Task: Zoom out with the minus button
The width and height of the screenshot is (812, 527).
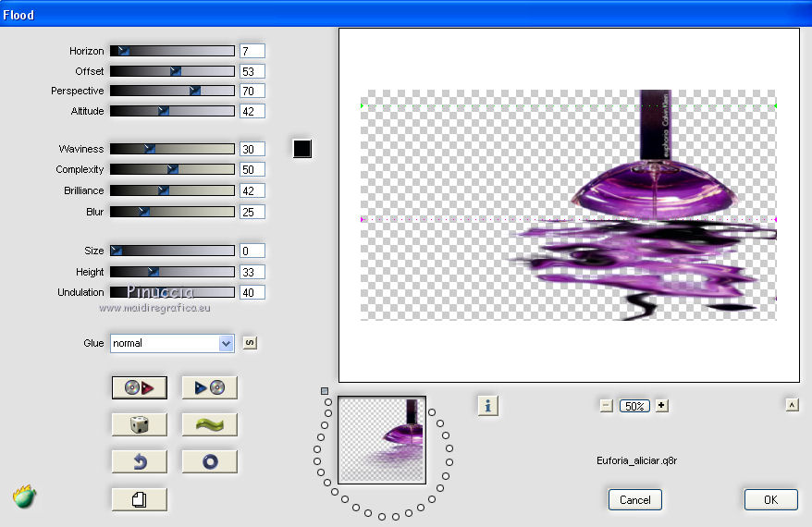Action: 607,406
